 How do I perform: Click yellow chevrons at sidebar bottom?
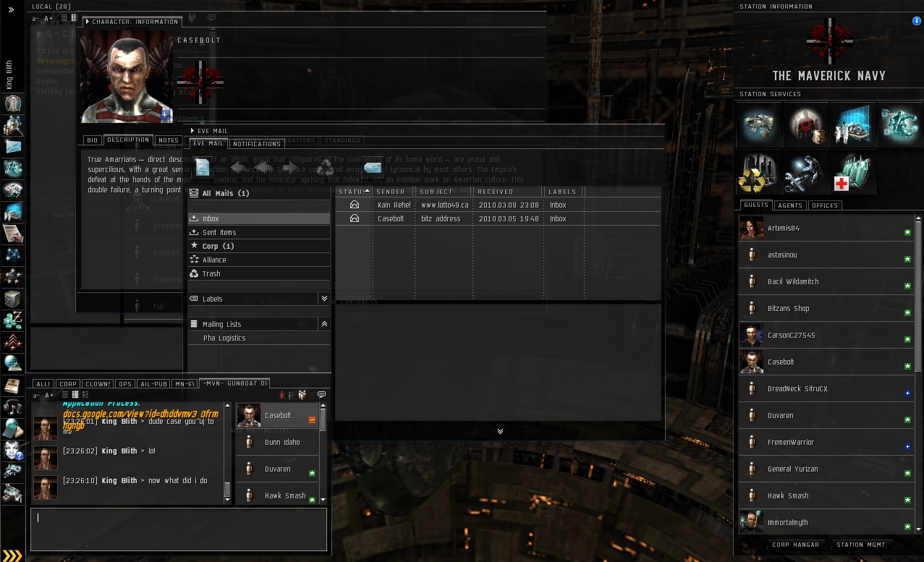coord(12,555)
